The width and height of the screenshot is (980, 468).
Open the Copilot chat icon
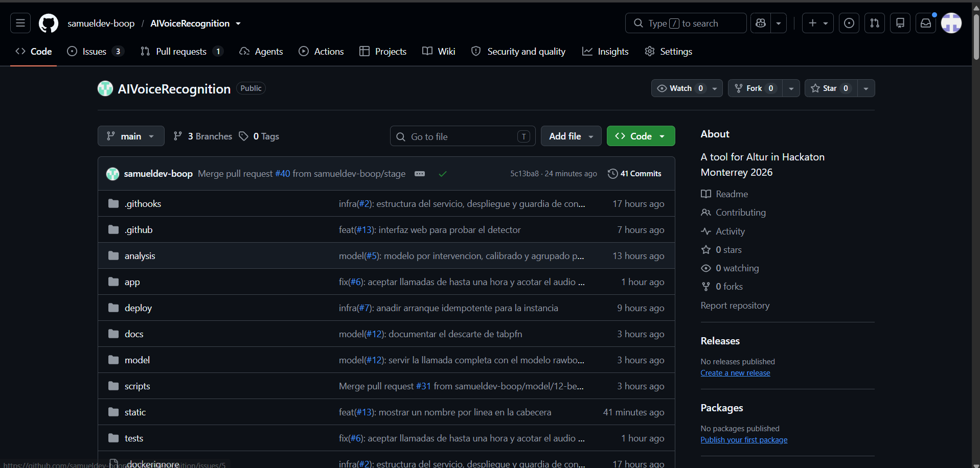pos(761,23)
